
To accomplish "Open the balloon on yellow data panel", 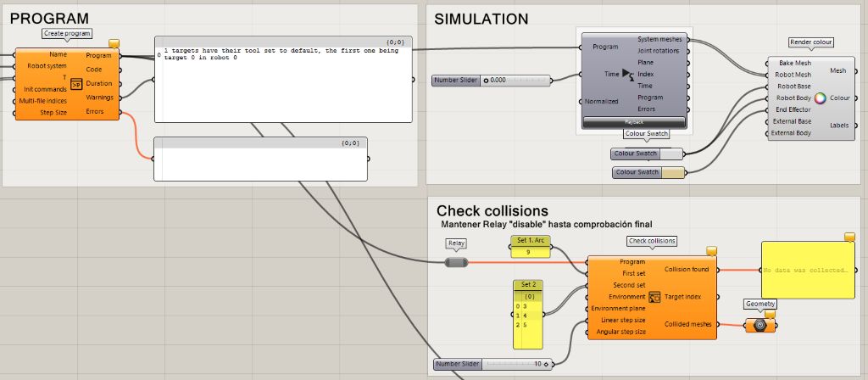I will [849, 237].
